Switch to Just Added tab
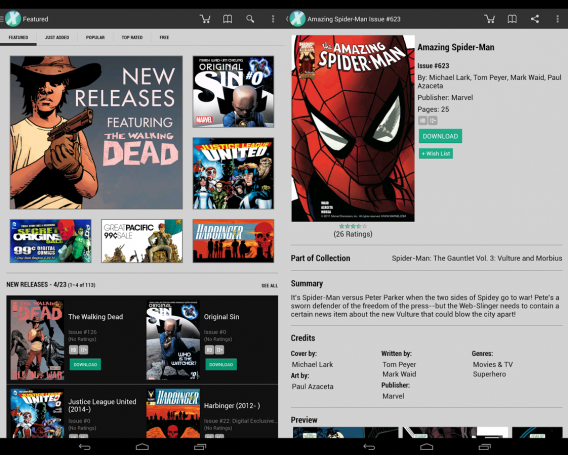Viewport: 568px width, 456px height. point(57,37)
